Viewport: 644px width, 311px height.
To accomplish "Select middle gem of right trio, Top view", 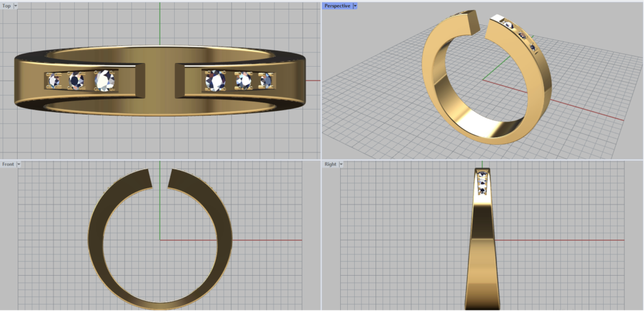I will (x=243, y=80).
